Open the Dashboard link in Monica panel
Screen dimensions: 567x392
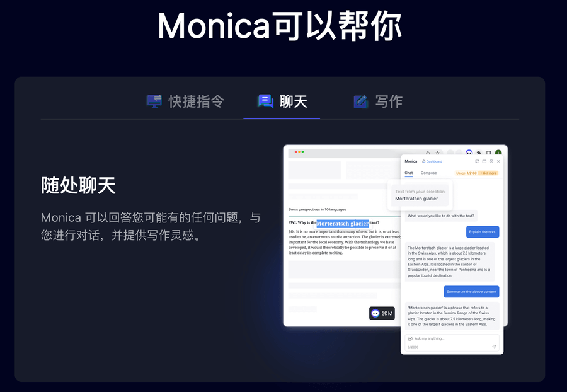[432, 161]
